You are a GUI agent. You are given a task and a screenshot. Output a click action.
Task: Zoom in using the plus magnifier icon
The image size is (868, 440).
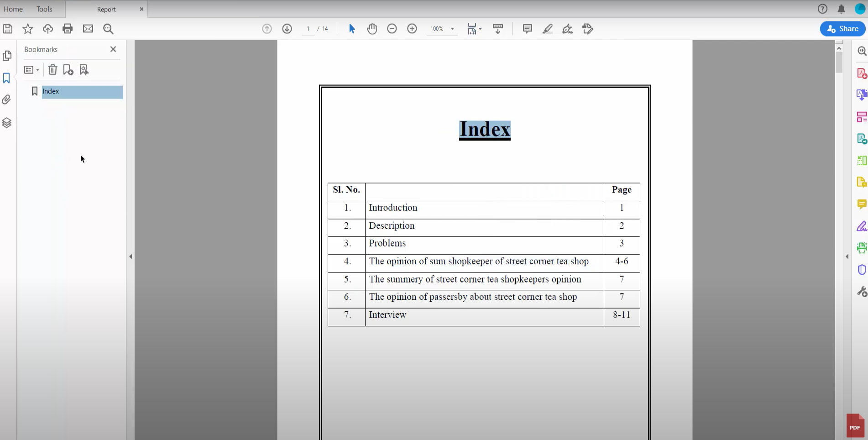coord(412,29)
